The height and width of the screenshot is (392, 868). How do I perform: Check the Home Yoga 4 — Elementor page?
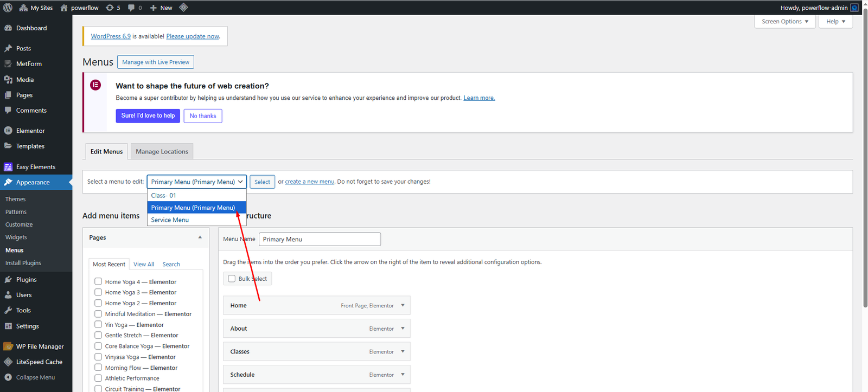pyautogui.click(x=98, y=281)
